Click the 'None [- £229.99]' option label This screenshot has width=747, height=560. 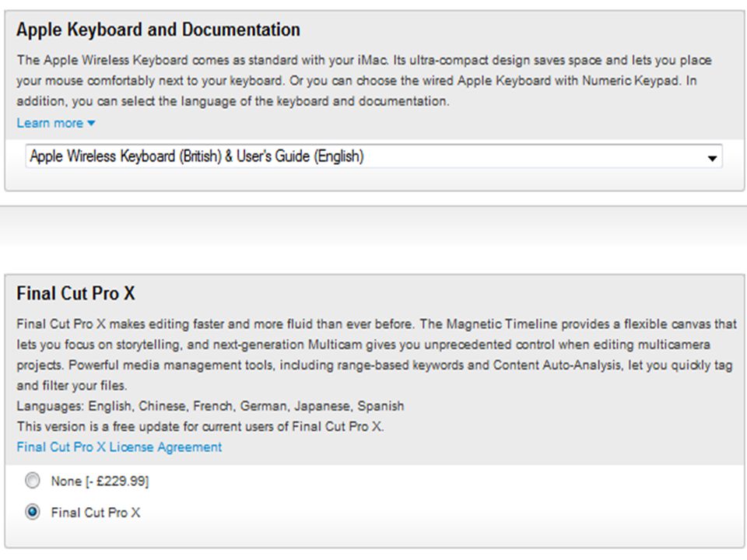pos(100,481)
